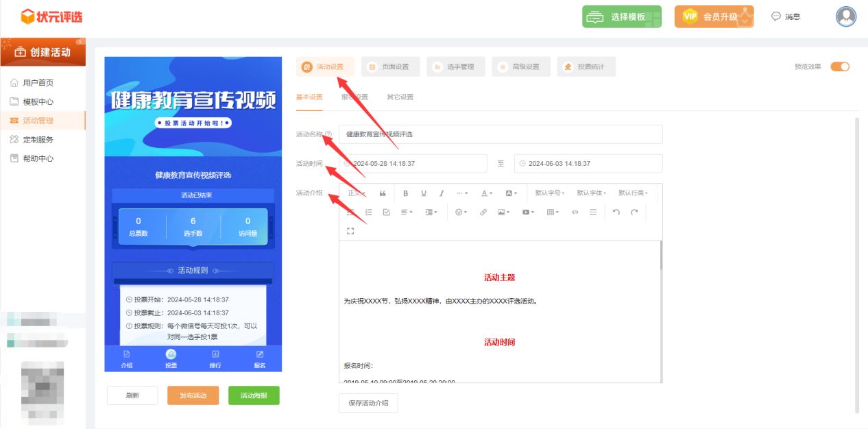
Task: Expand the 默认字体 font family dropdown
Action: pos(592,193)
